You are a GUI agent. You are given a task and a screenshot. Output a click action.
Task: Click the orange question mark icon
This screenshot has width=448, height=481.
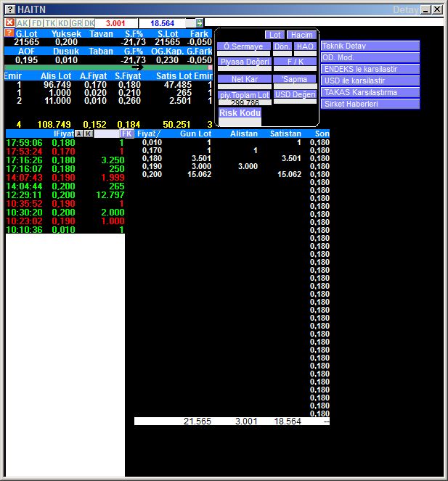[x=9, y=33]
